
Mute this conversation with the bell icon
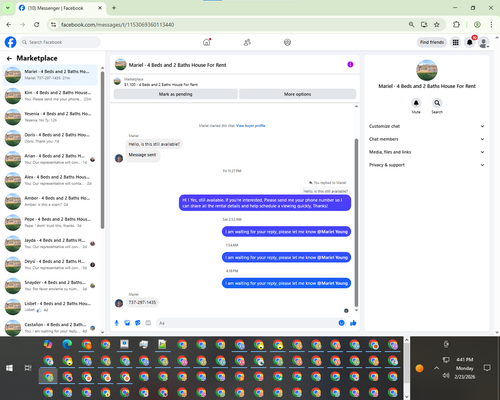(416, 103)
